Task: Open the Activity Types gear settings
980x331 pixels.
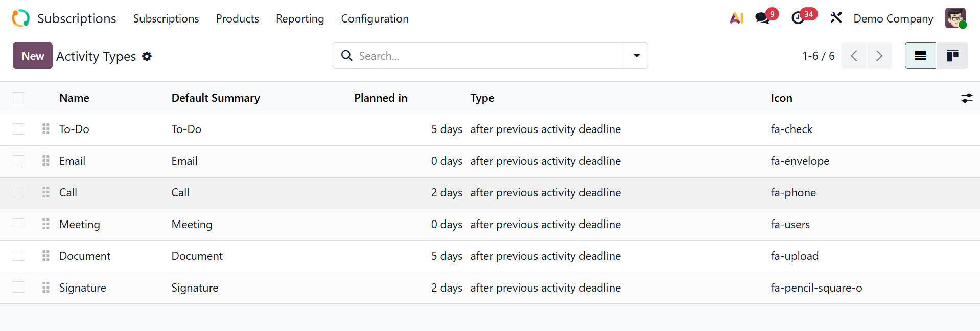Action: [147, 56]
